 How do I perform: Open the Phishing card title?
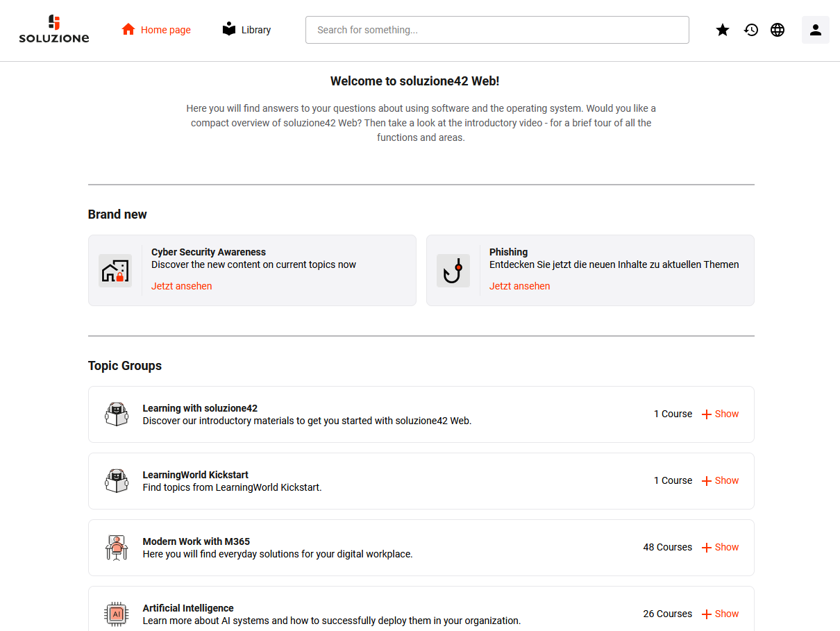tap(509, 252)
